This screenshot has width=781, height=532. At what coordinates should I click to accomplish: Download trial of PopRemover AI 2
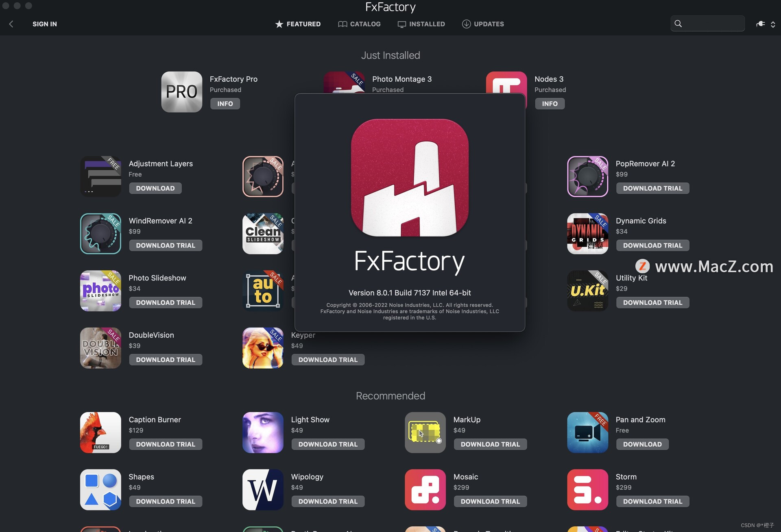652,188
